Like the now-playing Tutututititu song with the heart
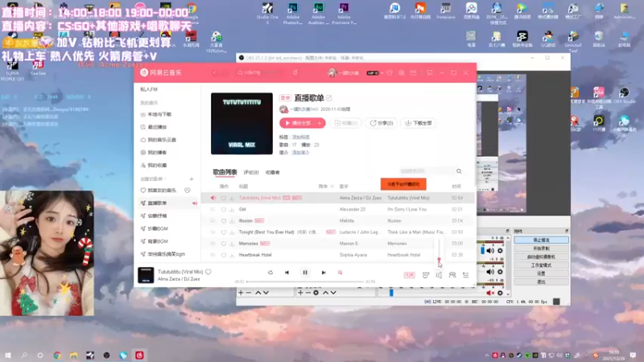Image resolution: width=644 pixels, height=362 pixels. coord(208,272)
